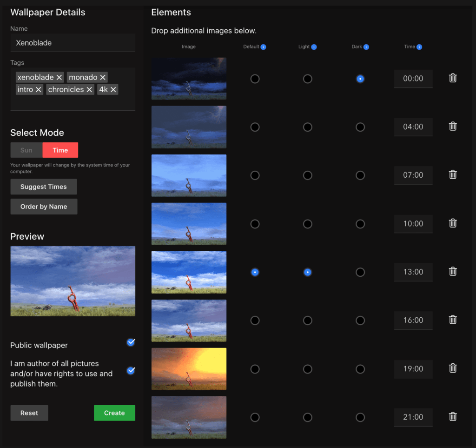Click the trash icon for 10:00
Viewport: 476px width, 448px height.
pyautogui.click(x=453, y=223)
